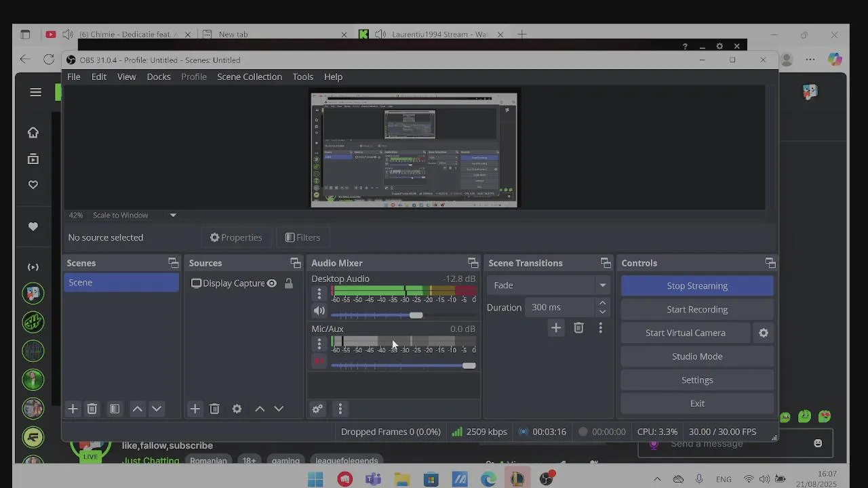Enable Studio Mode

click(x=697, y=357)
